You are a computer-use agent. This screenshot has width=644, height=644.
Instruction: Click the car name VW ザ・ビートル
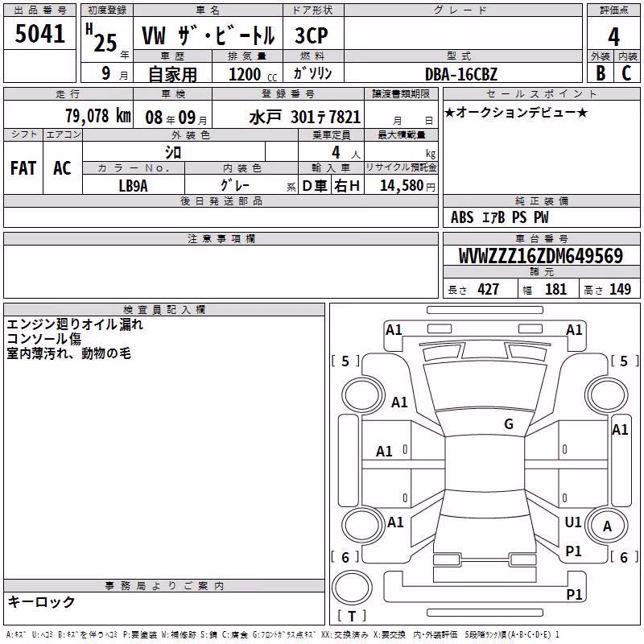click(208, 35)
